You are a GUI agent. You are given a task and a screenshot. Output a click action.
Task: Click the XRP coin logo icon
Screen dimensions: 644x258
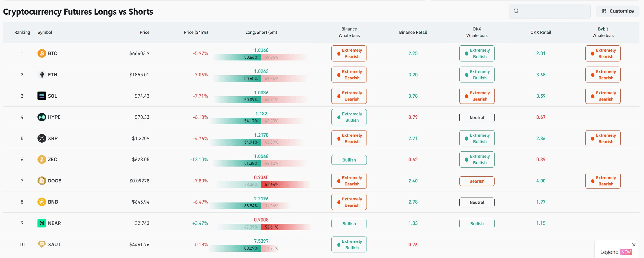pos(42,138)
